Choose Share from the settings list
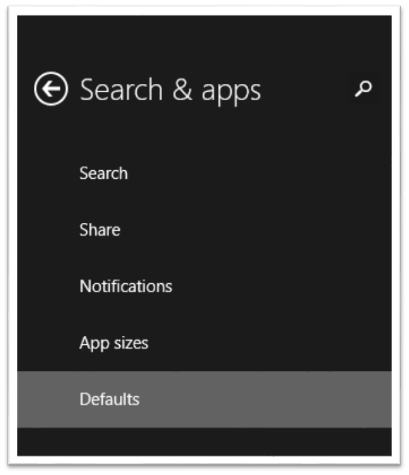The image size is (409, 475). point(204,230)
